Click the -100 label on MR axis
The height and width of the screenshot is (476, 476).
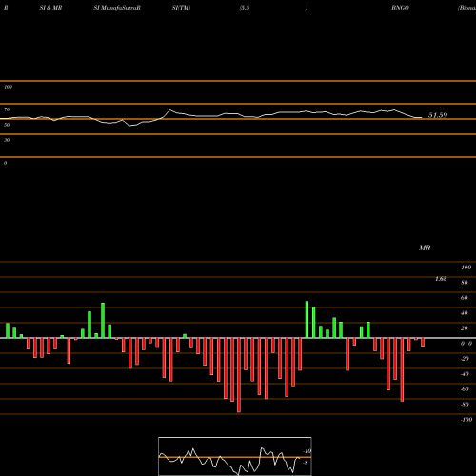(466, 420)
